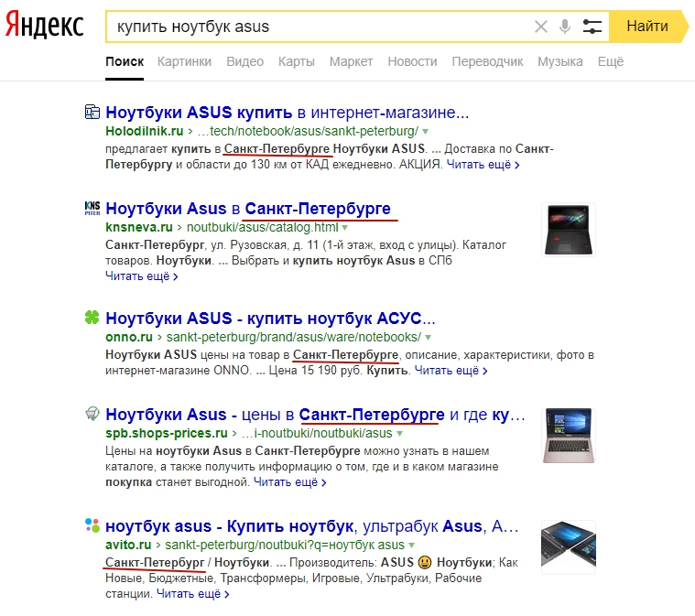Click Читать ещё in shops-prices snippet
The height and width of the screenshot is (616, 695).
(x=290, y=482)
